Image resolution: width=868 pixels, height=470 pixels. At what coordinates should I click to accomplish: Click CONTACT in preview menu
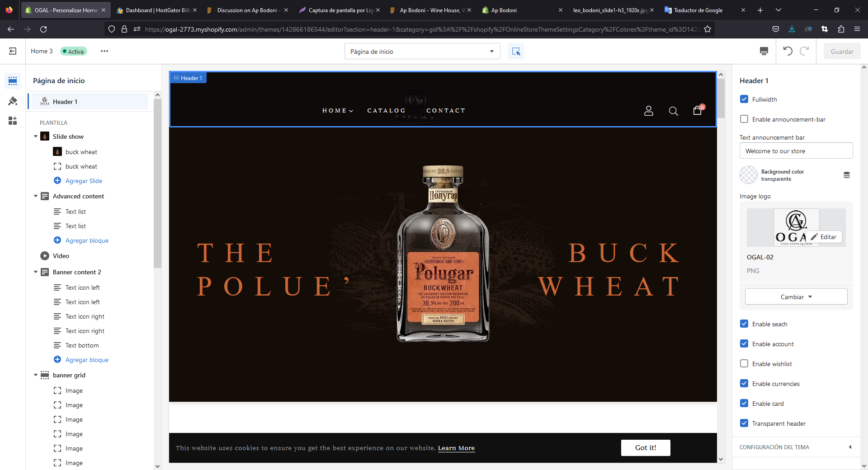pyautogui.click(x=446, y=111)
